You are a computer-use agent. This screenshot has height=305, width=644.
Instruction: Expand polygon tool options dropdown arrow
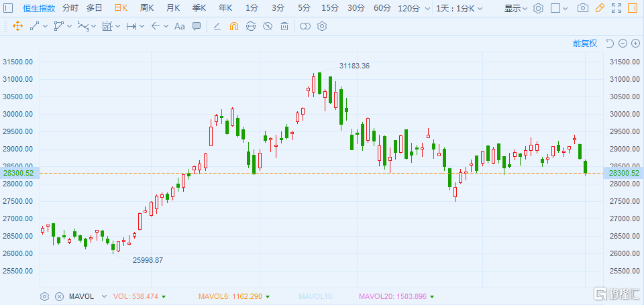pos(69,26)
